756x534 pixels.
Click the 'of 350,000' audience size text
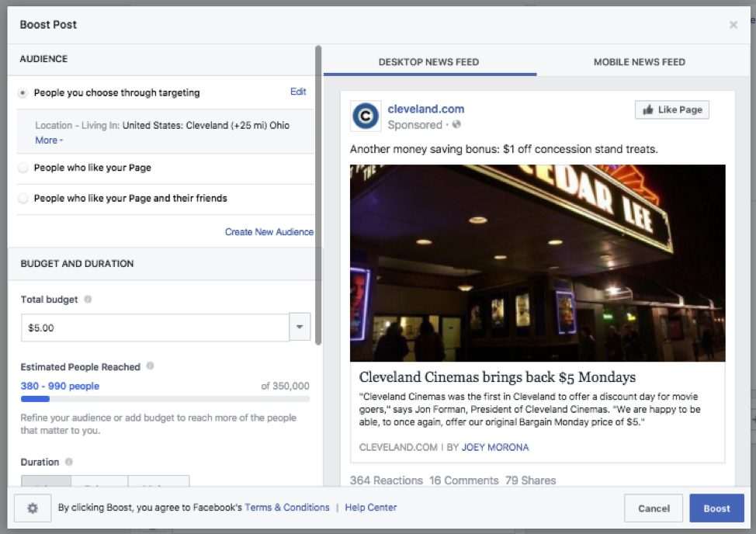point(285,386)
